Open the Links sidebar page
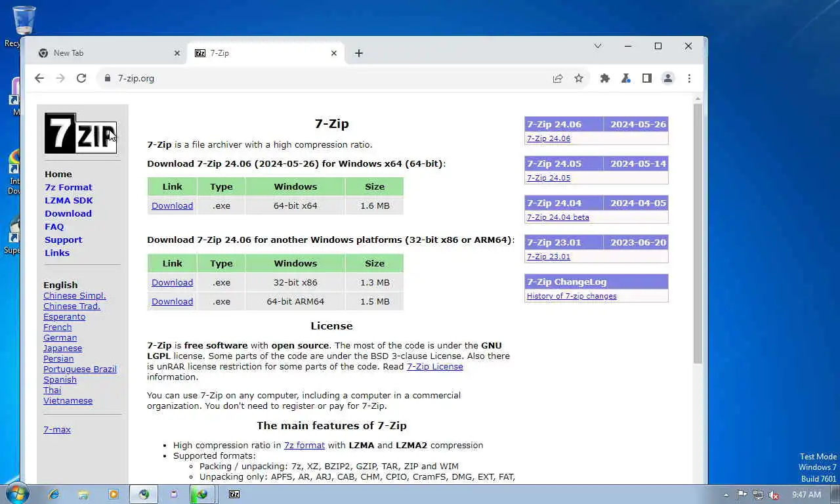Viewport: 840px width, 504px height. click(x=57, y=253)
